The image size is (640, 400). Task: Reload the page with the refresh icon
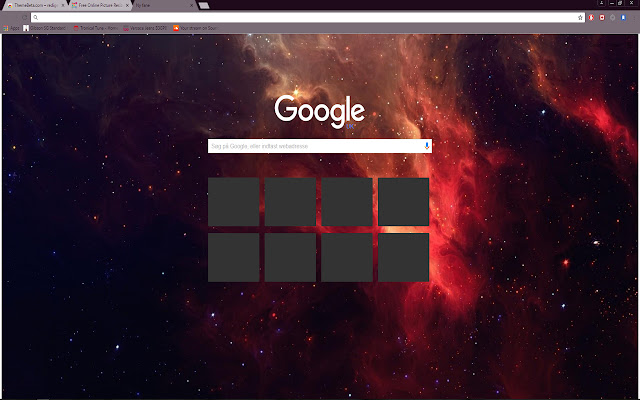(x=25, y=18)
